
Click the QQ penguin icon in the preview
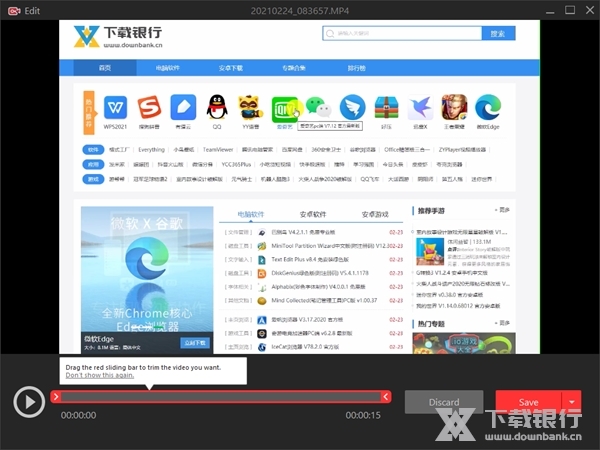click(x=217, y=108)
